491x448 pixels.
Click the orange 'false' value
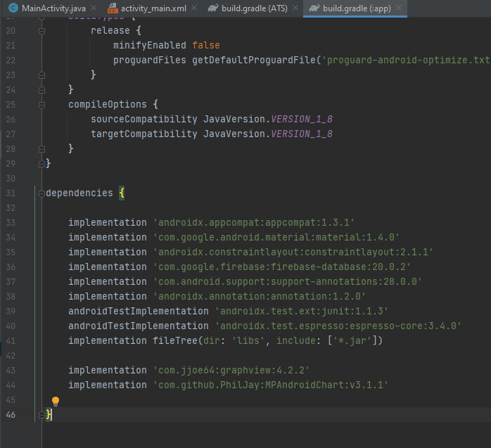tap(206, 46)
